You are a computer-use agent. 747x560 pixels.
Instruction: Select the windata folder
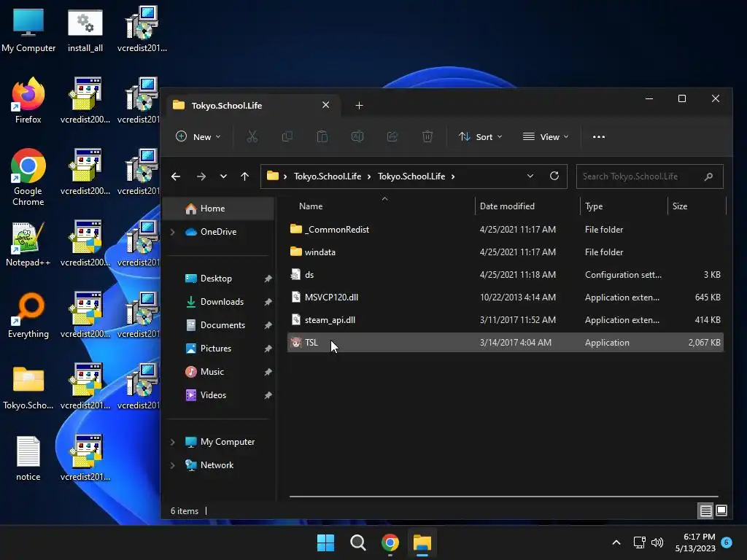pos(505,252)
